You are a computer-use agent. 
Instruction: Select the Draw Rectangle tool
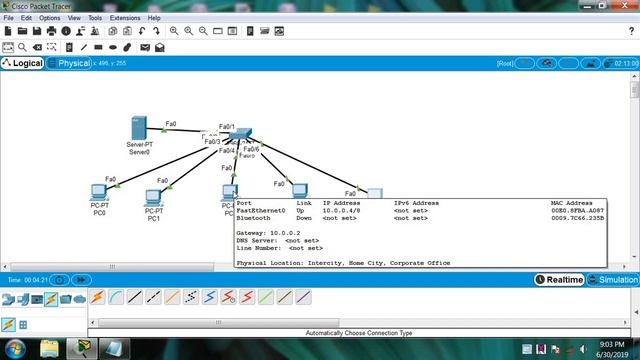98,47
